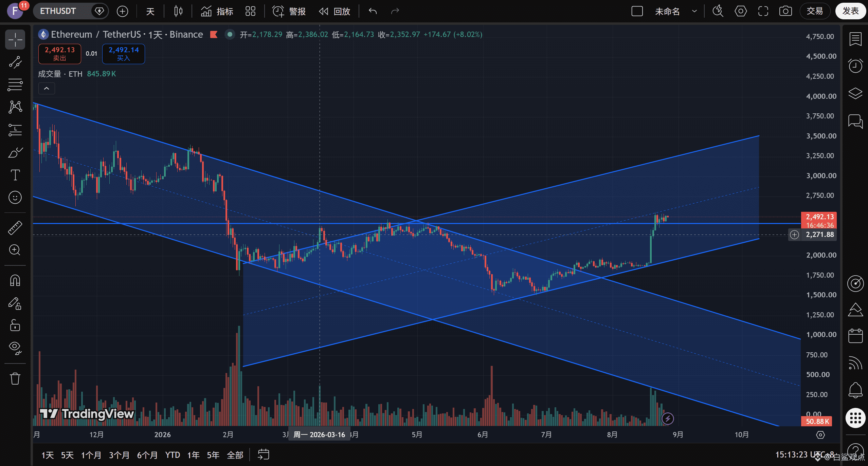Viewport: 868px width, 466px height.
Task: Select the 1 year range tab
Action: (x=193, y=455)
